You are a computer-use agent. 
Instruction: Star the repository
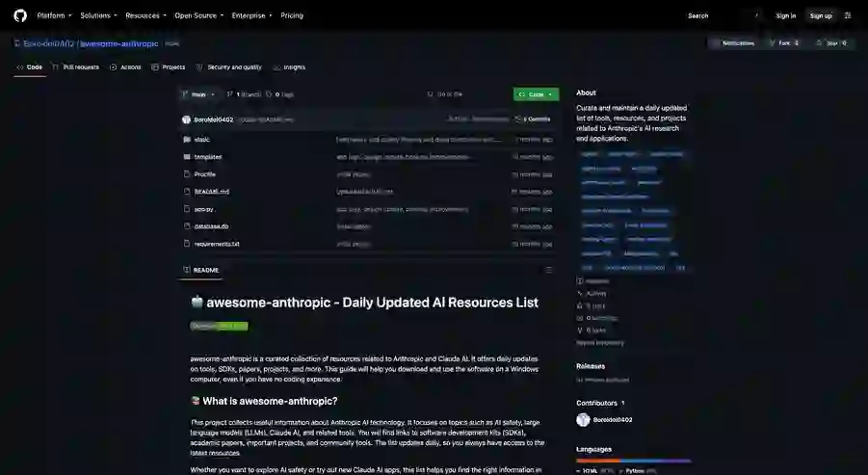[831, 43]
